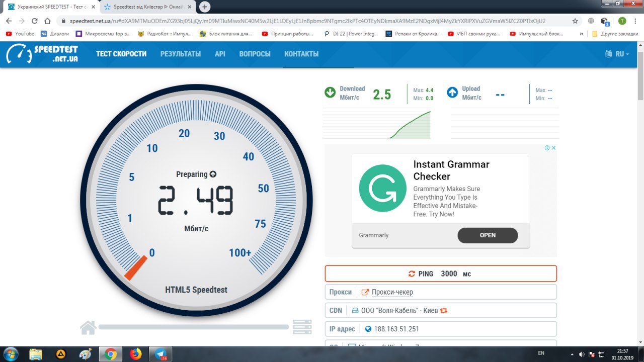This screenshot has height=362, width=644.
Task: Open the ВОПРОСЫ menu item
Action: point(255,54)
